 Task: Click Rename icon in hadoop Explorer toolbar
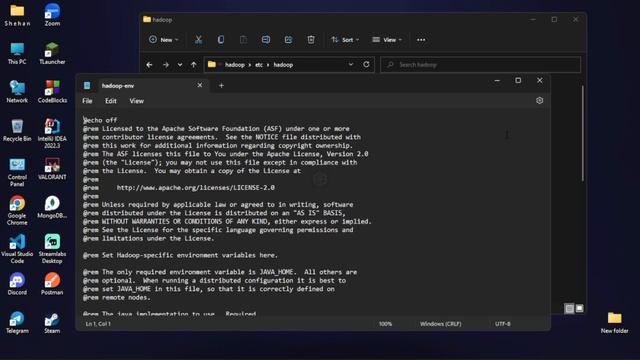tap(266, 40)
